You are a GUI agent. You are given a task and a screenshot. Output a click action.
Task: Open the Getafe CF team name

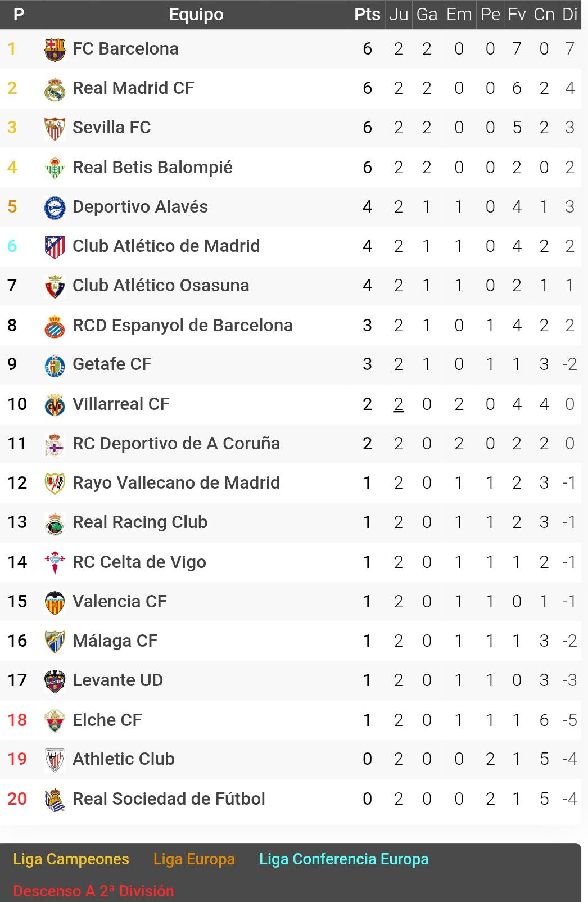112,364
